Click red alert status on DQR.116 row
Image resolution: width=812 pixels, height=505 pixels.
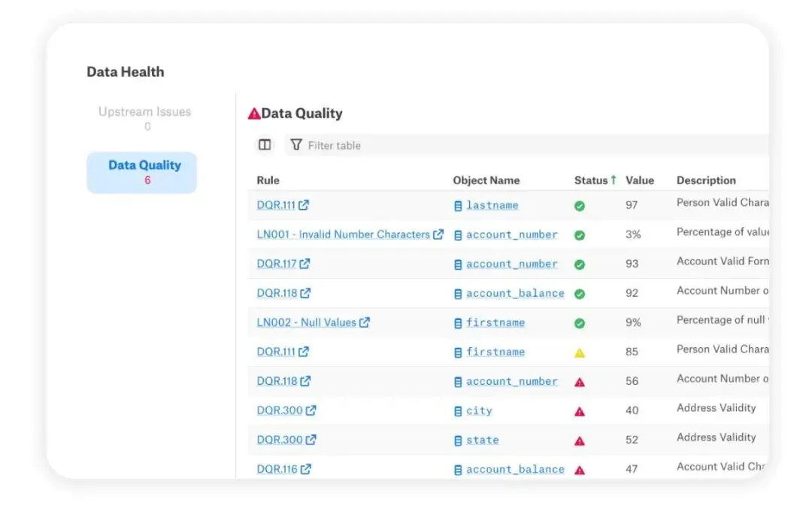pyautogui.click(x=580, y=470)
